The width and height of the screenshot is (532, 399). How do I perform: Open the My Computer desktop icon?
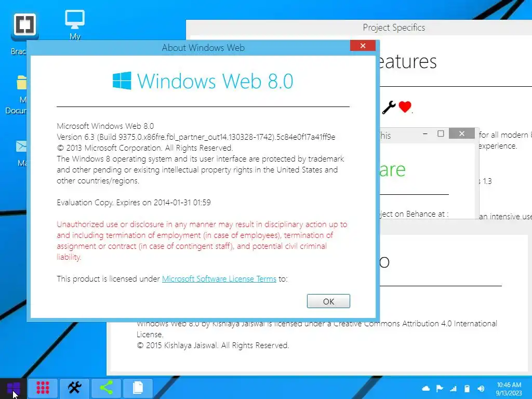tap(75, 25)
